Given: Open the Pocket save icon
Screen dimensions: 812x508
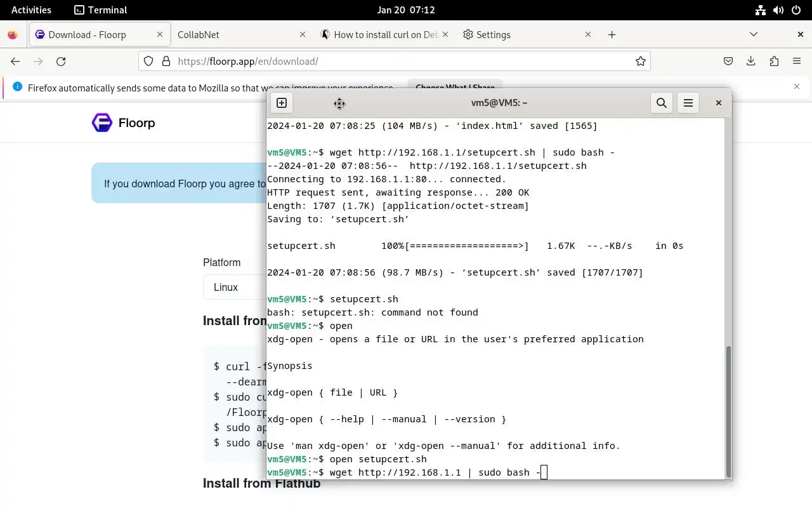Looking at the screenshot, I should point(728,61).
